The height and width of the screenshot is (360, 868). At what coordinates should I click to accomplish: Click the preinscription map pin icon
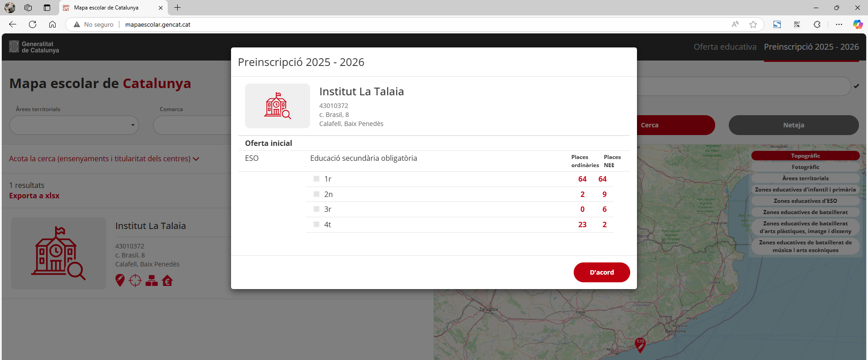(x=120, y=281)
